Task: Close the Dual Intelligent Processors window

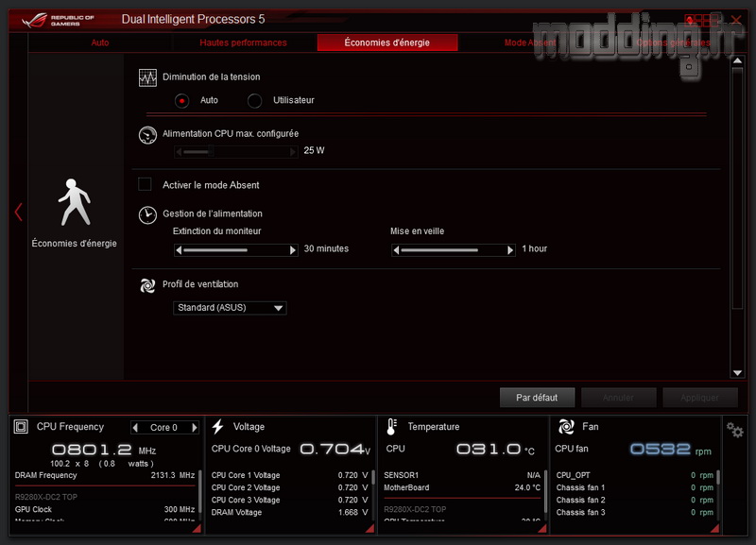Action: [x=736, y=20]
